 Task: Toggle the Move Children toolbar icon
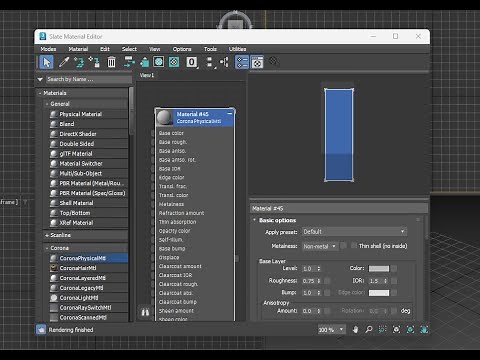tap(129, 62)
